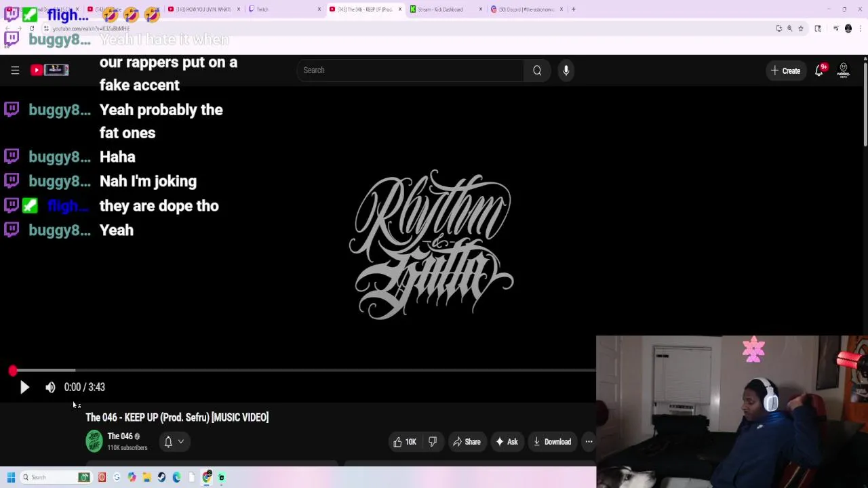This screenshot has height=488, width=868.
Task: Click the Create button
Action: (x=785, y=70)
